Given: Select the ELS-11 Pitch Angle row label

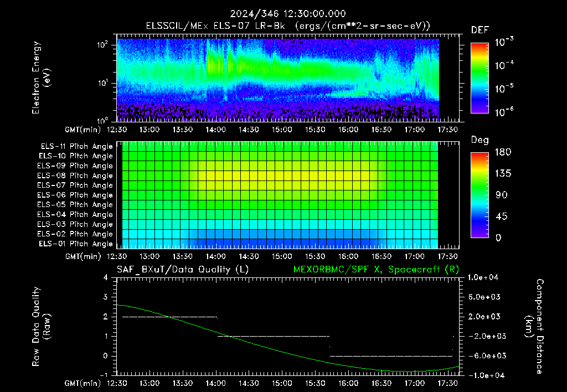Looking at the screenshot, I should click(x=76, y=147).
